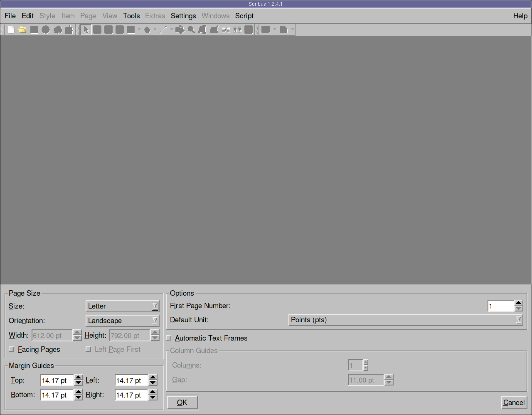Select the Rotate Item tool
This screenshot has width=532, height=415.
tap(180, 30)
